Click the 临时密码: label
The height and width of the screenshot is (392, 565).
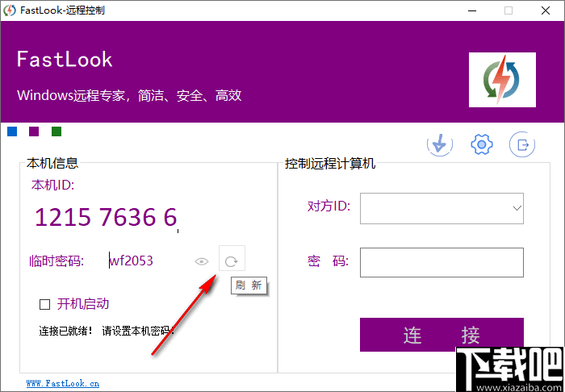click(56, 261)
